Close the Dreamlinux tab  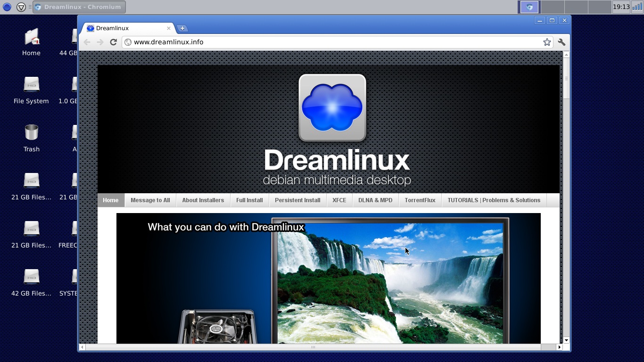169,28
